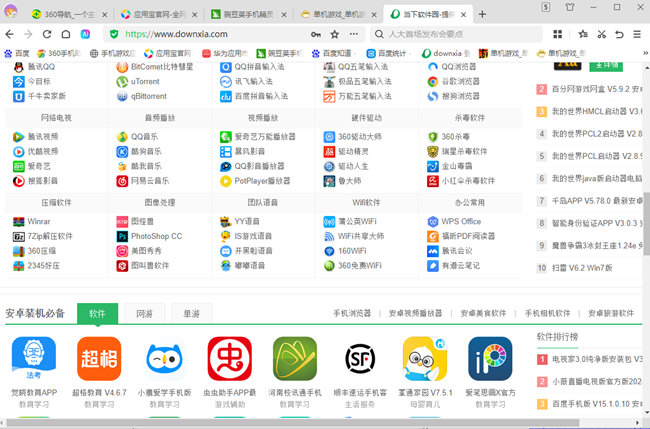
Task: Open the 百度 bookmark in bookmarks bar
Action: (16, 52)
